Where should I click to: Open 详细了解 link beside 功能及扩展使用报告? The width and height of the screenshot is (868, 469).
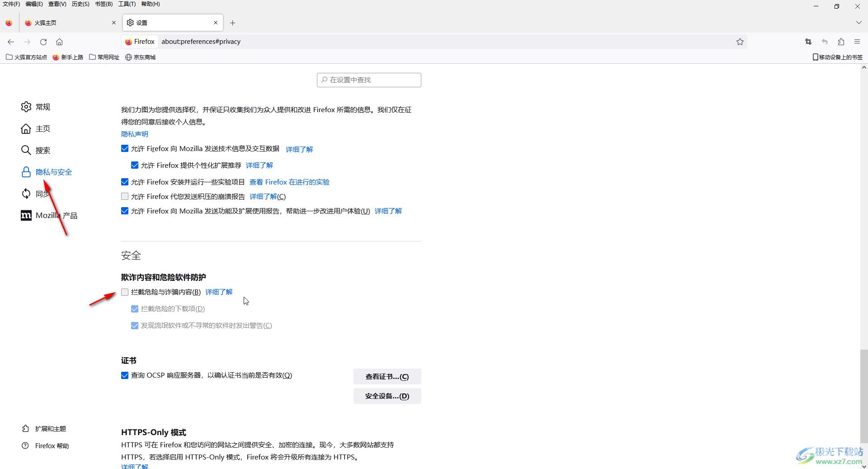point(388,211)
